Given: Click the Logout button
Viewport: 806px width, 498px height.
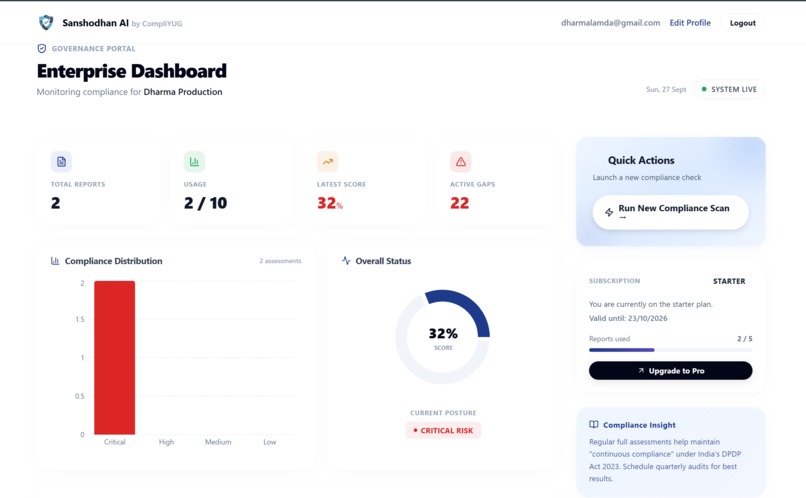Looking at the screenshot, I should coord(743,23).
